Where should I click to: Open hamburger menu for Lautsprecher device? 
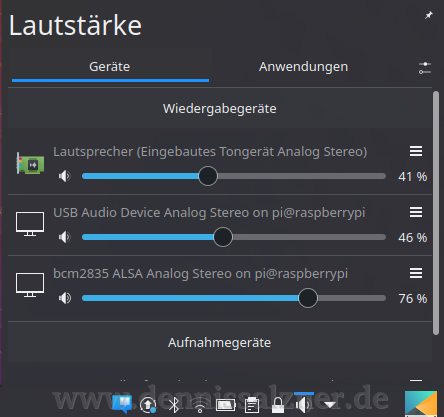(416, 151)
